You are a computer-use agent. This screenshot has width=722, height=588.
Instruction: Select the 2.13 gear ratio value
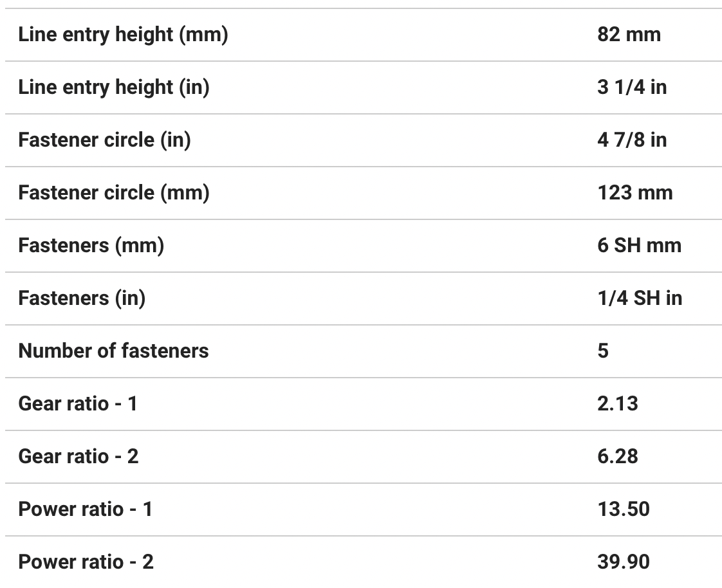(x=617, y=404)
